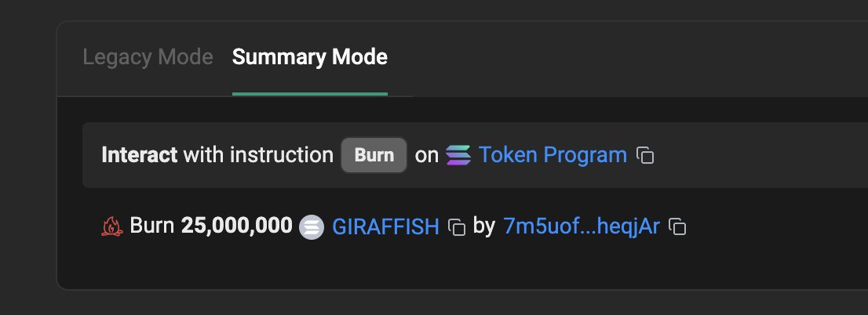Click the Solana logo beside Token Program
Image resolution: width=868 pixels, height=315 pixels.
458,155
